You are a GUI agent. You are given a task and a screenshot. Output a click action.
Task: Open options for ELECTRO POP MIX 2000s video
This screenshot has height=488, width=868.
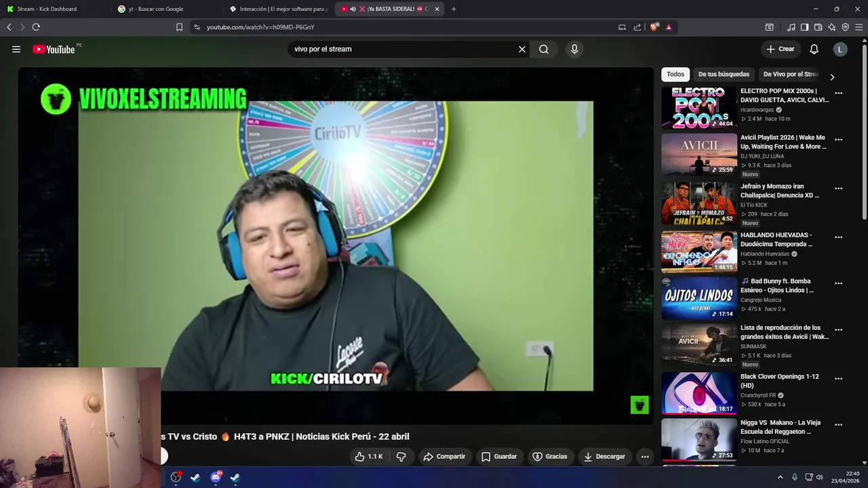(x=839, y=94)
